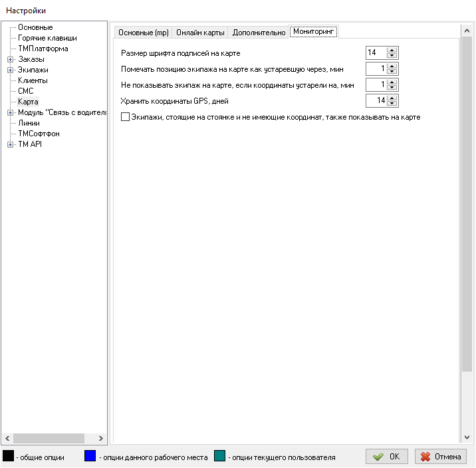476x468 pixels.
Task: Click the black общие опции color swatch
Action: (x=9, y=456)
